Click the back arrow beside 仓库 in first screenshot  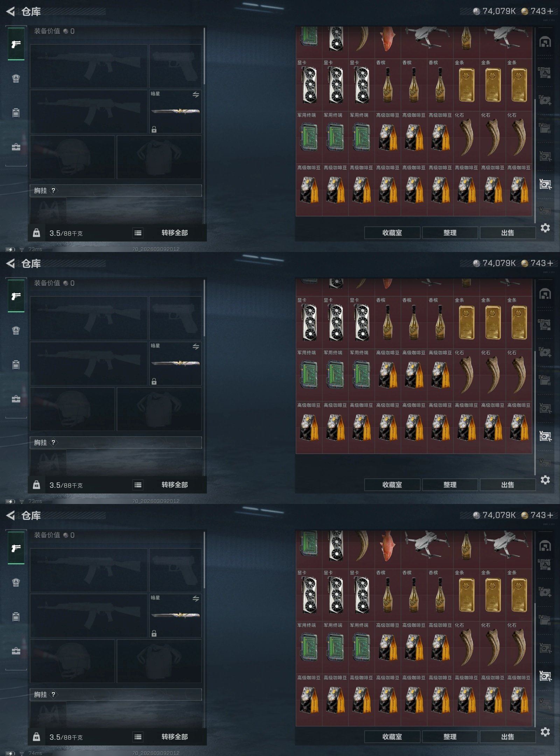tap(10, 12)
